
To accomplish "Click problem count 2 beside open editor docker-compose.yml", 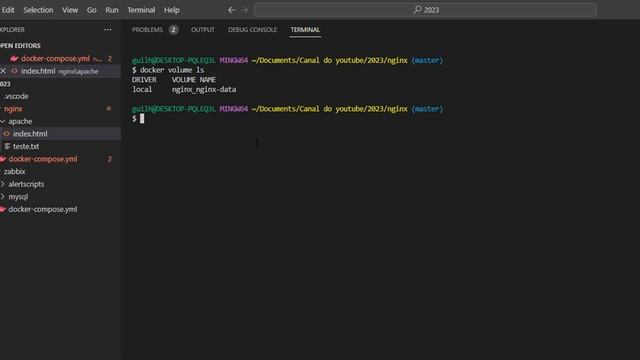I will [109, 59].
